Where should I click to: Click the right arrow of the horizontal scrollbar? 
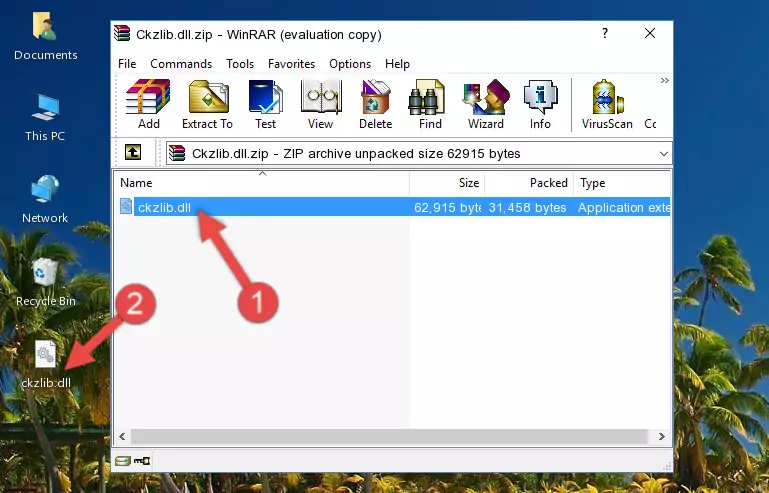coord(662,436)
